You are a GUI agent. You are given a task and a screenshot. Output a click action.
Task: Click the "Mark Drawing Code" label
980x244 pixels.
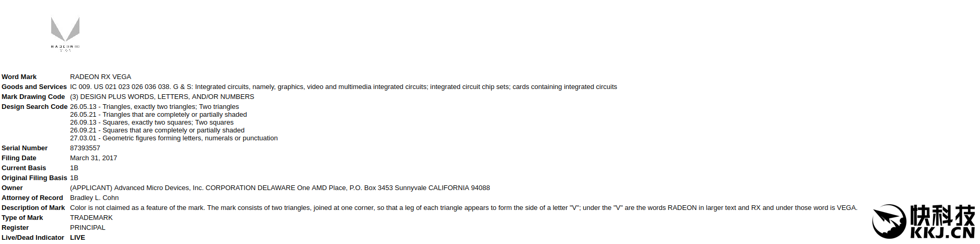click(33, 97)
